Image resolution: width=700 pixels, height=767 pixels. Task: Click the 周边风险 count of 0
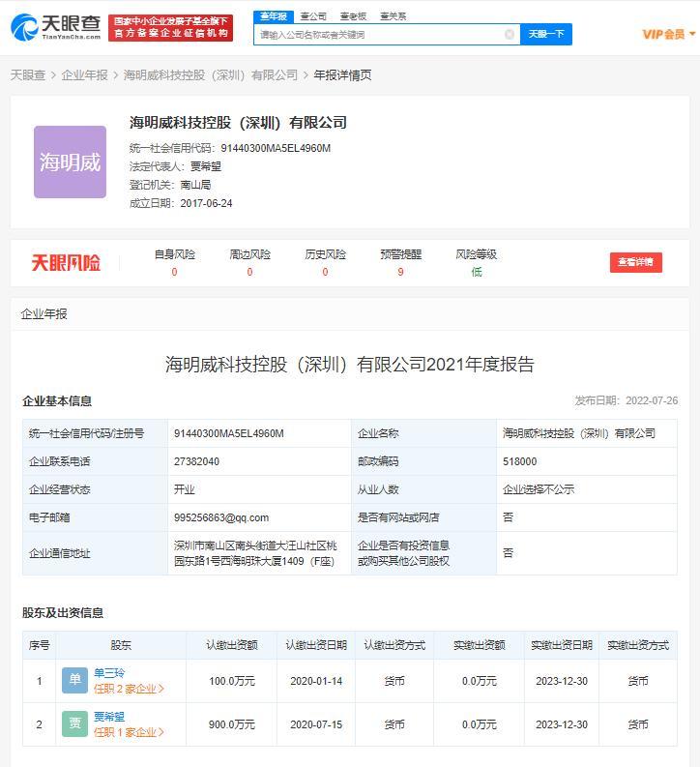pos(249,272)
